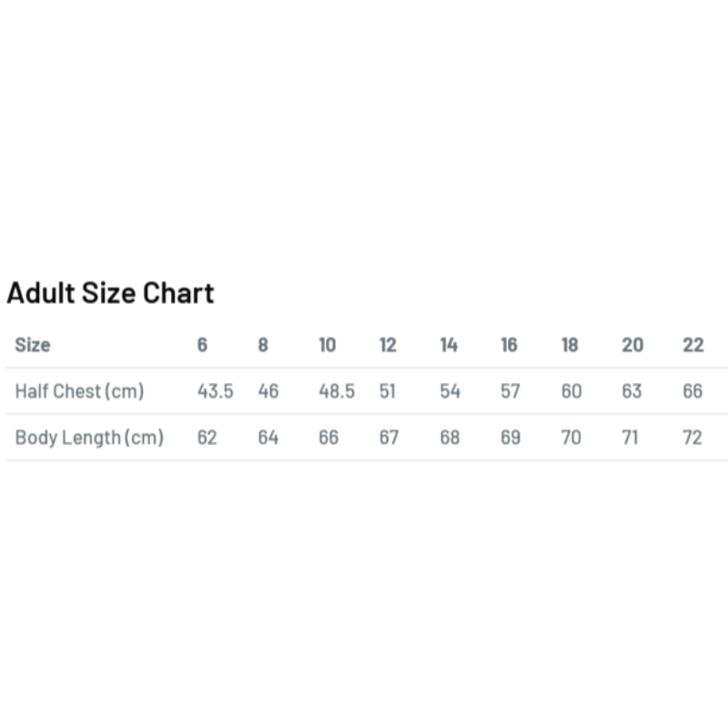The height and width of the screenshot is (728, 728).
Task: Click the Adult Size Chart heading
Action: (x=110, y=293)
